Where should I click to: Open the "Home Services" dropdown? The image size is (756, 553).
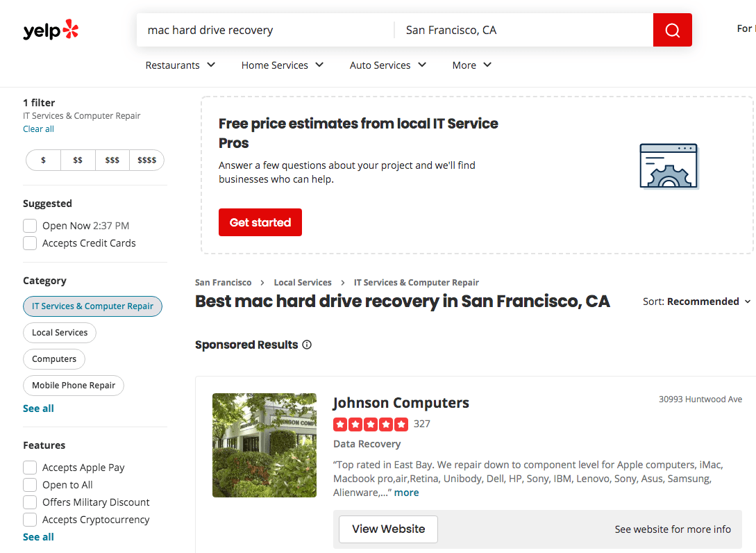[x=282, y=65]
